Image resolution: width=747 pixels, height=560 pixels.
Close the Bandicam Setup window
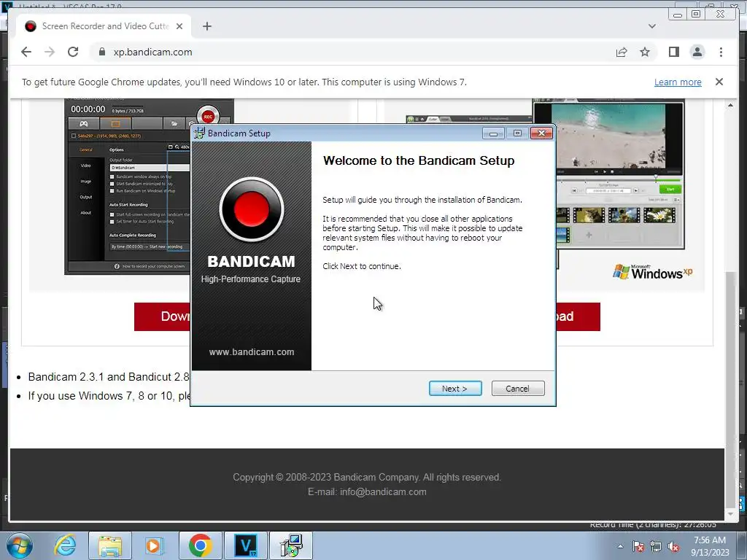tap(541, 133)
